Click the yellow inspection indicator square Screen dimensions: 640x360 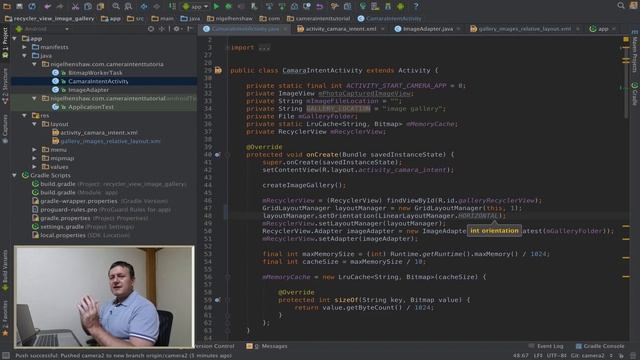pos(626,40)
